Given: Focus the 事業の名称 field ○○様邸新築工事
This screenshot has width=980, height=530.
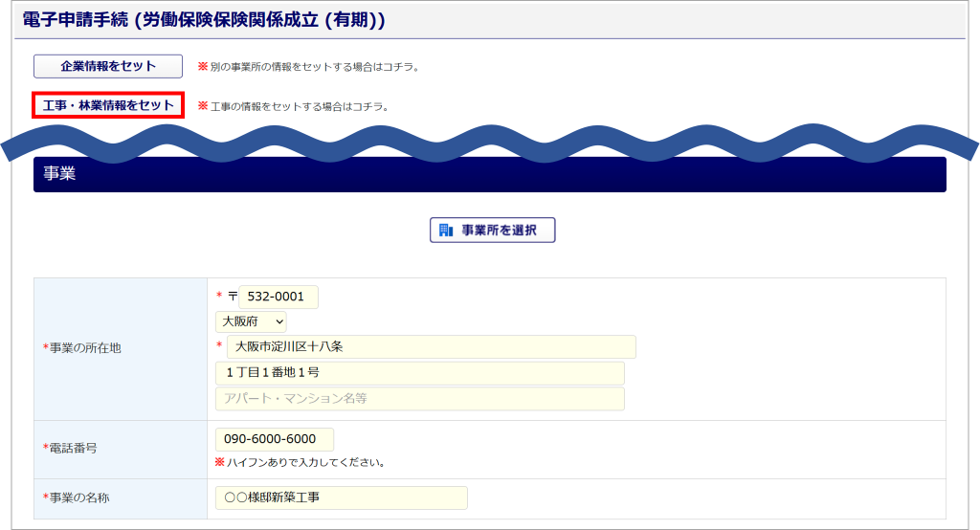Looking at the screenshot, I should 342,497.
